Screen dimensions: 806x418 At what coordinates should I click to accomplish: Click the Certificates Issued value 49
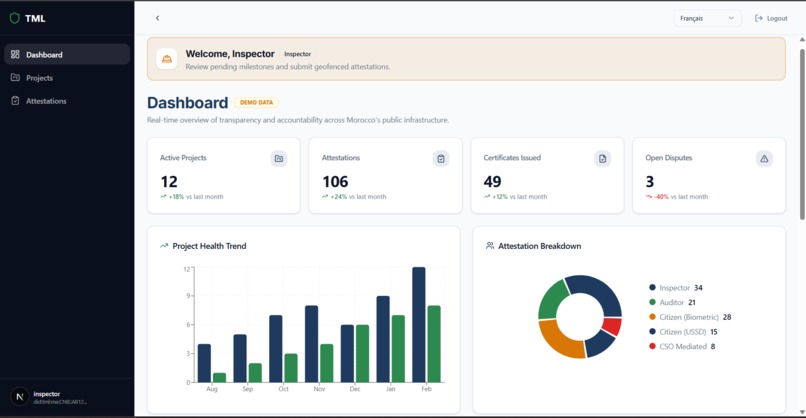(492, 181)
